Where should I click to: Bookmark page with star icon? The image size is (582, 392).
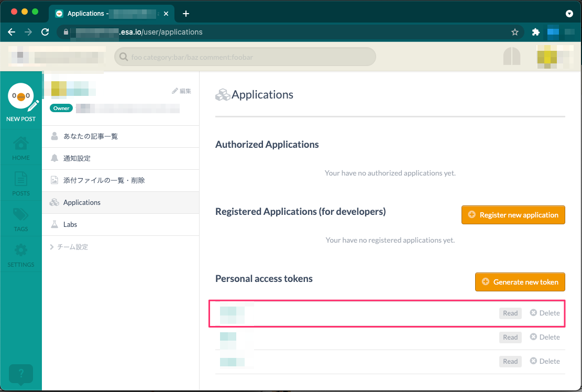click(x=514, y=32)
